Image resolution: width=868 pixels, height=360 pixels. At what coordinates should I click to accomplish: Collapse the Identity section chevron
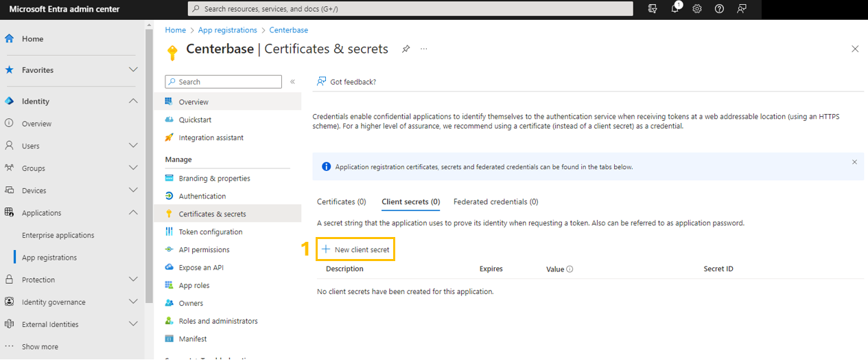pos(133,101)
